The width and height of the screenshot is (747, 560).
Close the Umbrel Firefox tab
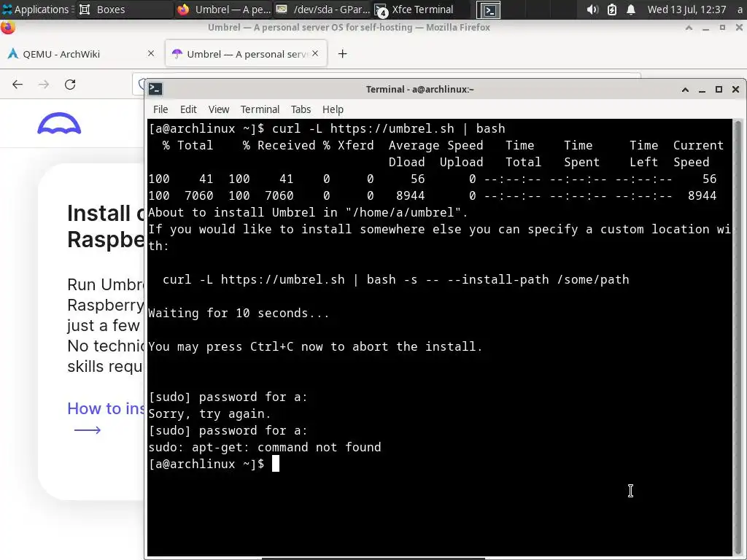pos(315,53)
